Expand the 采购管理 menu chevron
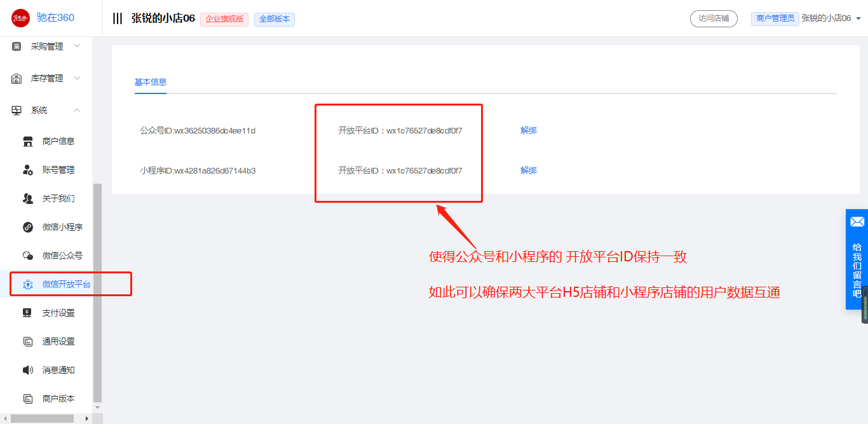The width and height of the screenshot is (868, 424). click(x=77, y=46)
